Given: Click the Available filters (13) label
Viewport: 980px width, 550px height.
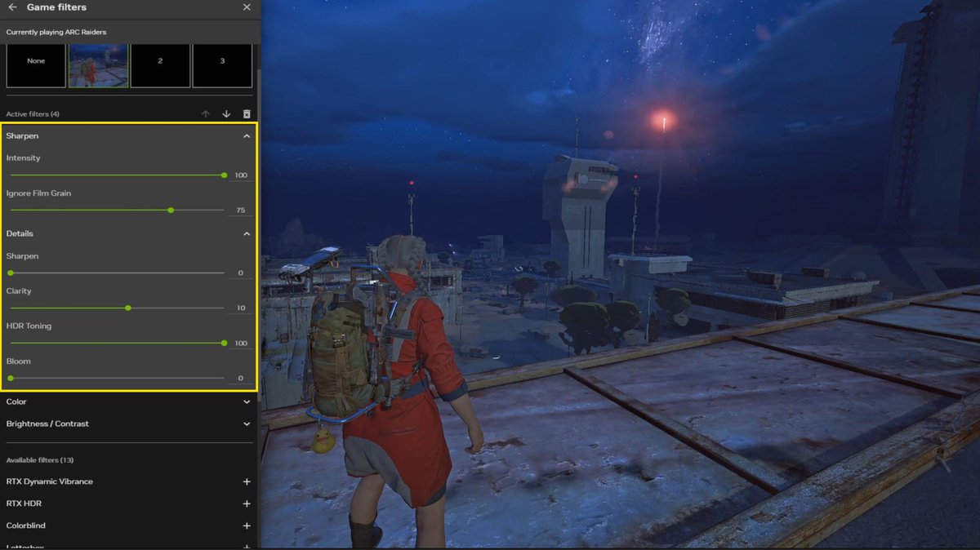Looking at the screenshot, I should 39,460.
